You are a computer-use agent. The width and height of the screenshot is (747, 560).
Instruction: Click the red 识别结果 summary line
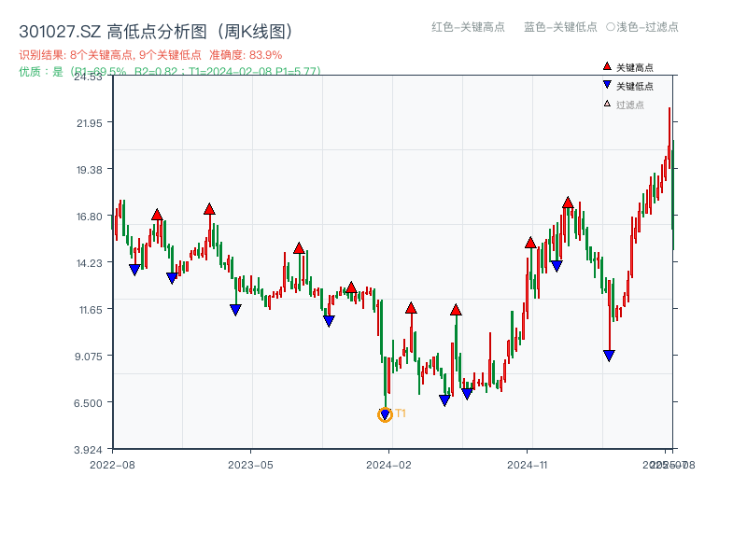click(150, 55)
